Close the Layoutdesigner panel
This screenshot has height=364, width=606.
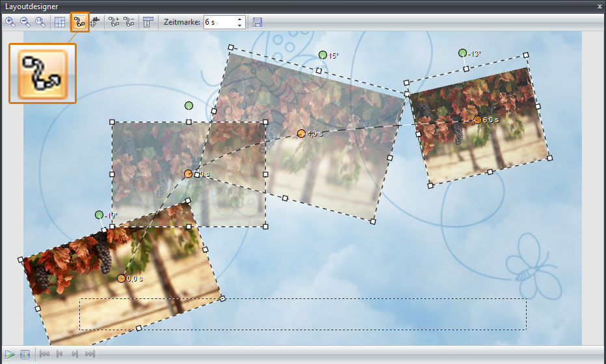point(599,6)
